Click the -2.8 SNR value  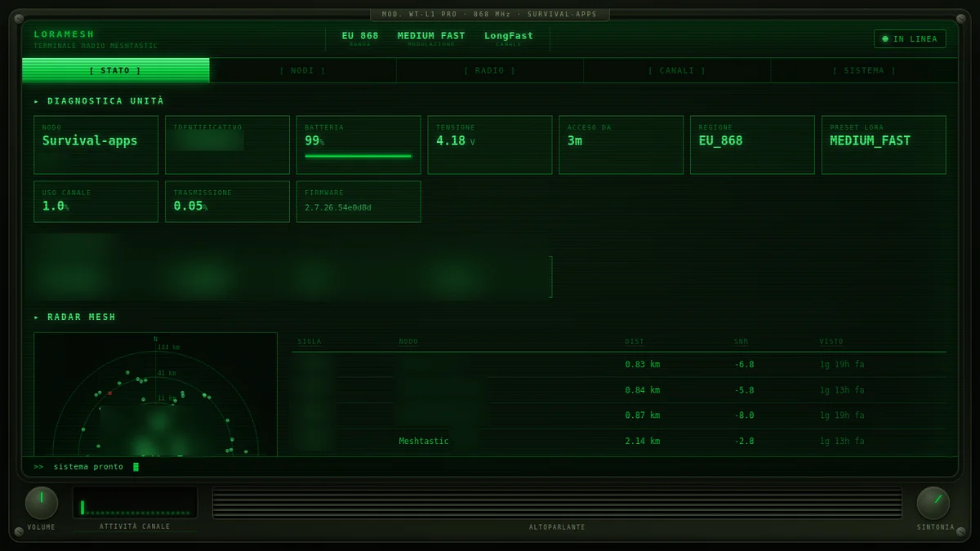pos(744,442)
